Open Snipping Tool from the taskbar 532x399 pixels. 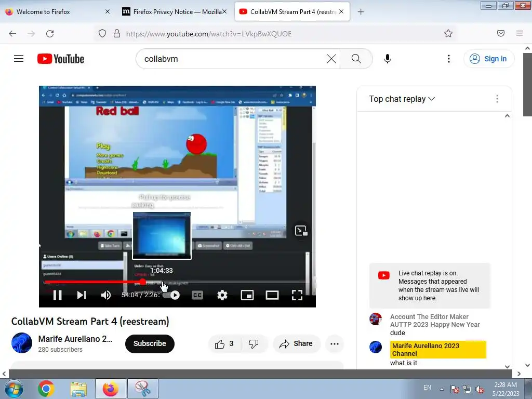coord(143,389)
